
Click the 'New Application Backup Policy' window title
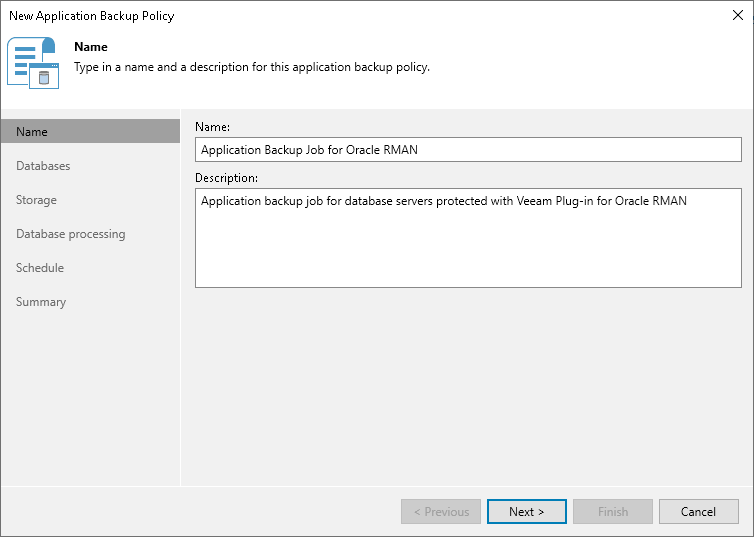pos(92,16)
